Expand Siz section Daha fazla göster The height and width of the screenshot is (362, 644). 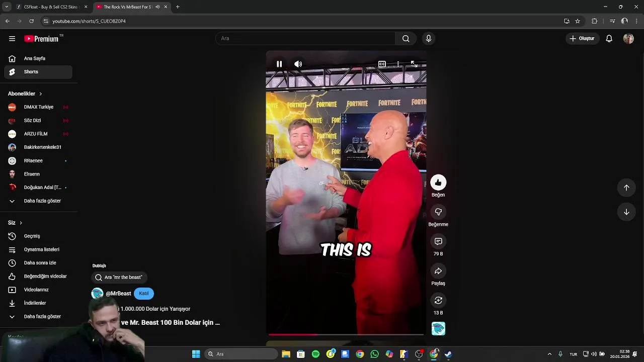[38, 317]
